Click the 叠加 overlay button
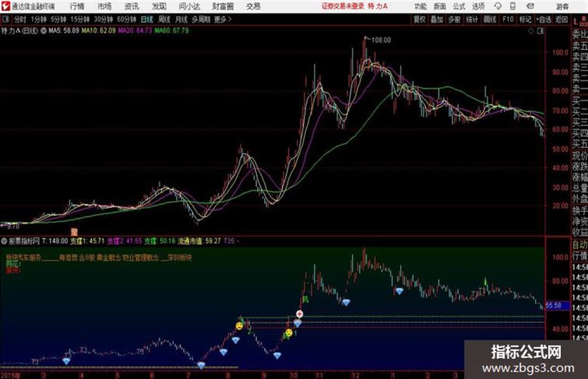 pos(437,19)
